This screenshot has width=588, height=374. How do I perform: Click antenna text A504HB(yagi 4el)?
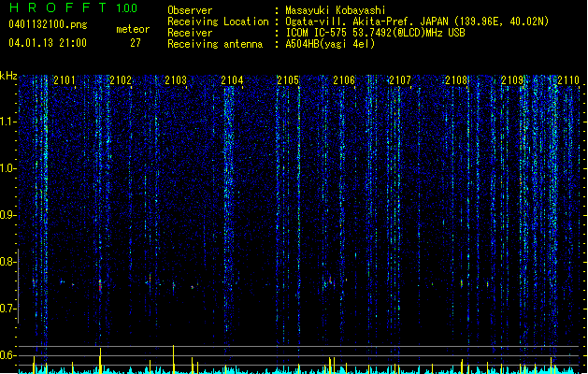pos(330,44)
